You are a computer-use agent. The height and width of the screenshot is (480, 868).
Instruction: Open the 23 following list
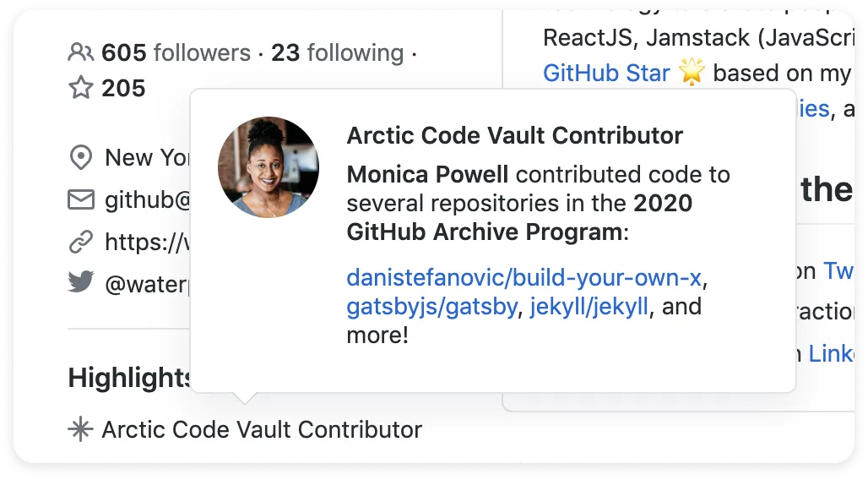(x=337, y=52)
